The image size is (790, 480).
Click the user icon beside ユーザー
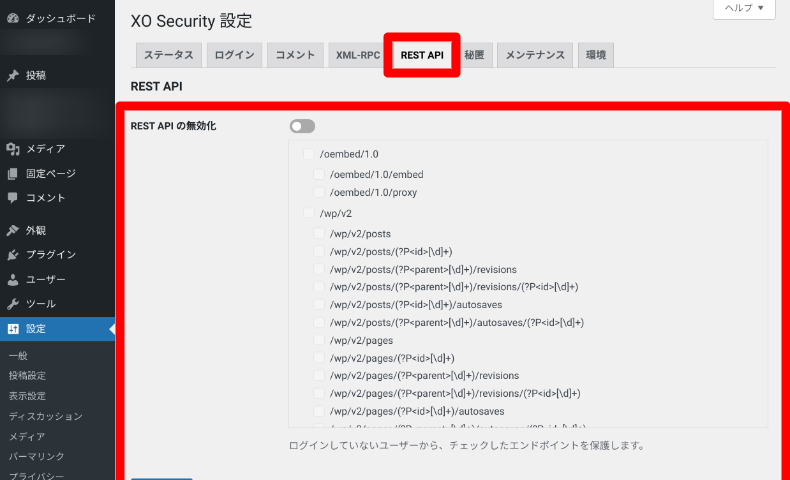point(13,280)
